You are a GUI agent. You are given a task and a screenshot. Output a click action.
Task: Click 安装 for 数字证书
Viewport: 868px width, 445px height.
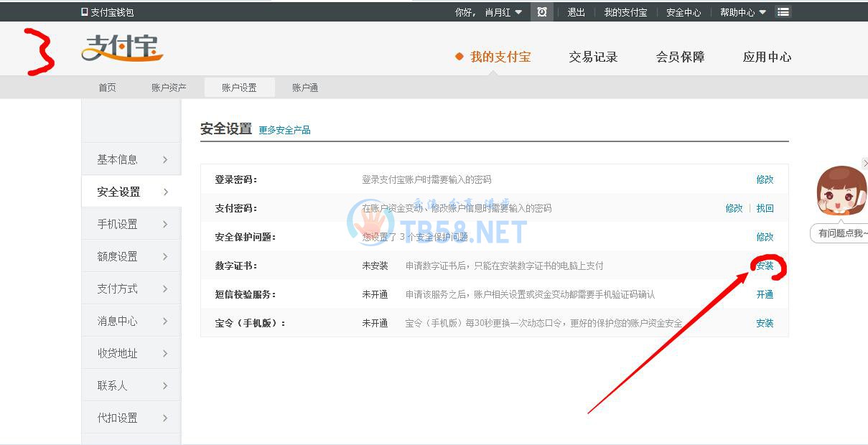tap(765, 266)
